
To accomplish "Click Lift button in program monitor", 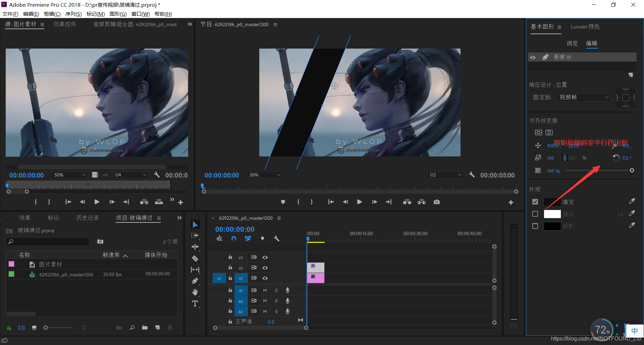I will pos(407,202).
